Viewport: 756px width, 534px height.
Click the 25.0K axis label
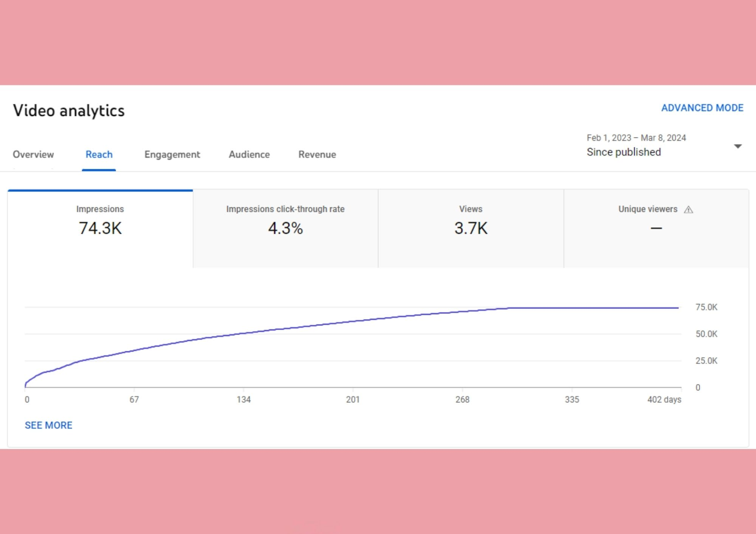point(706,361)
